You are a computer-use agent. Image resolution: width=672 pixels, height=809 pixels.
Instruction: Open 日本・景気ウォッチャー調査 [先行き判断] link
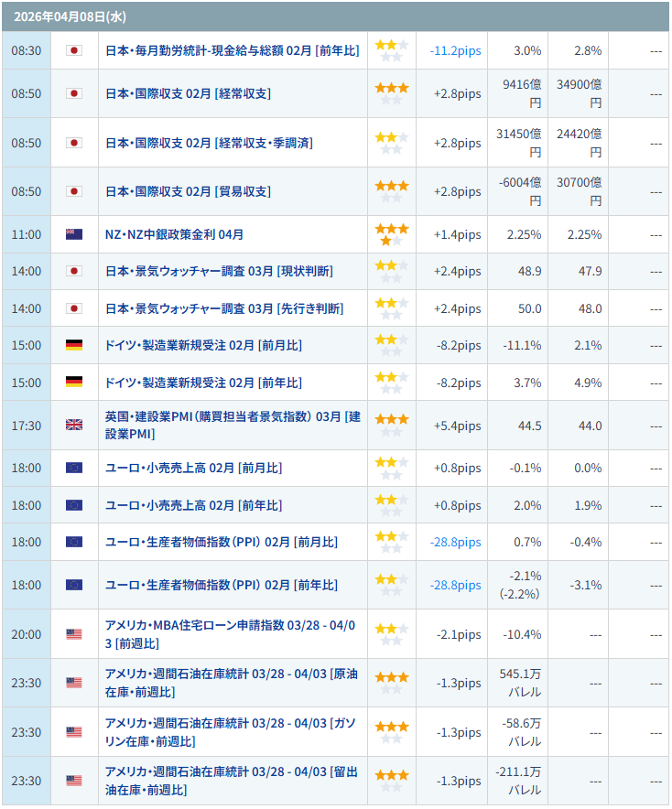224,308
